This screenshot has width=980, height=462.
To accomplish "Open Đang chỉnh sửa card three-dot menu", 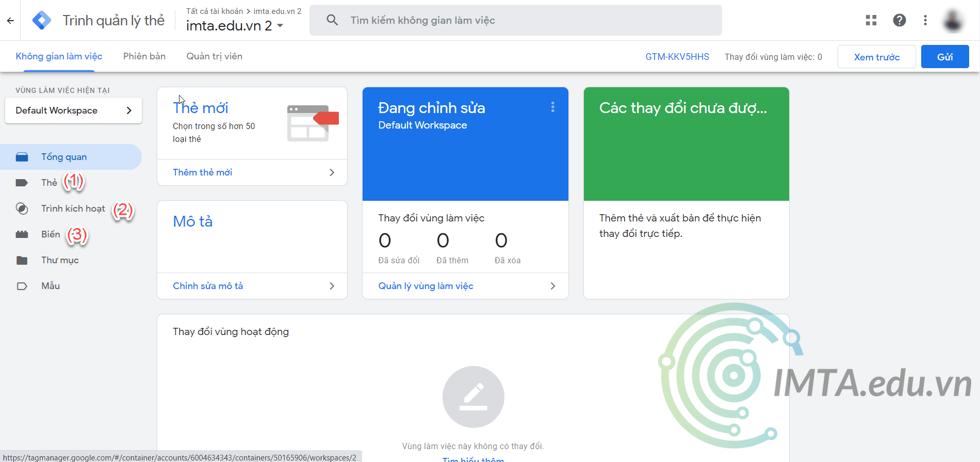I will coord(552,107).
